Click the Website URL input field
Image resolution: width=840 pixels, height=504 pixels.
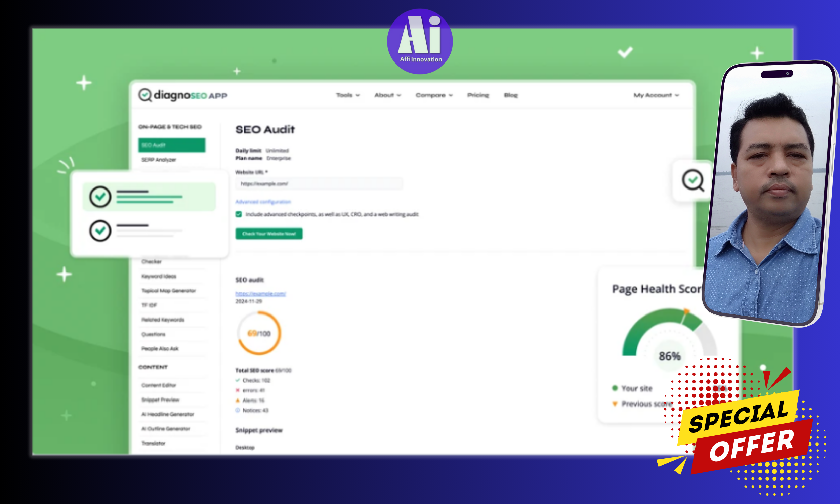[x=319, y=184]
